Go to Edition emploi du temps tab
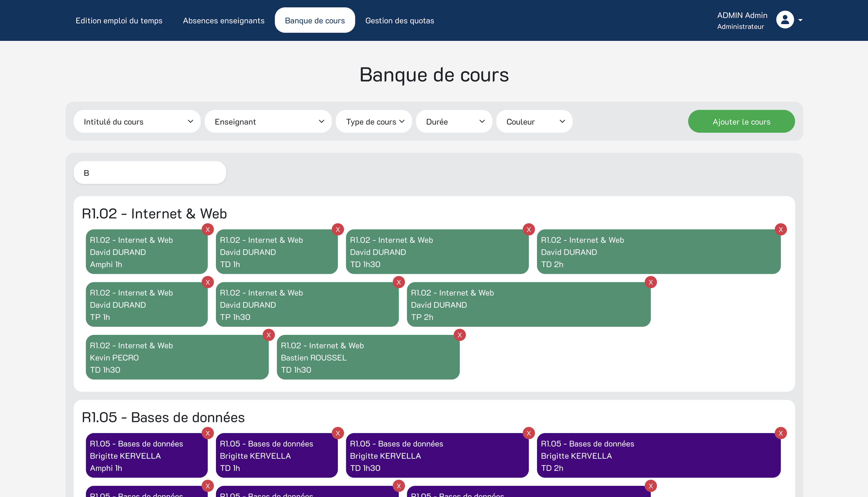 [x=119, y=21]
